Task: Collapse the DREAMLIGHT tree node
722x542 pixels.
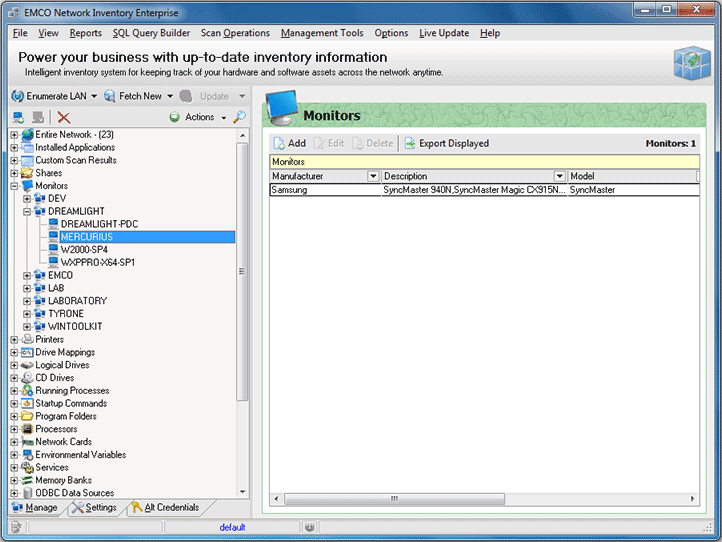Action: coord(27,211)
